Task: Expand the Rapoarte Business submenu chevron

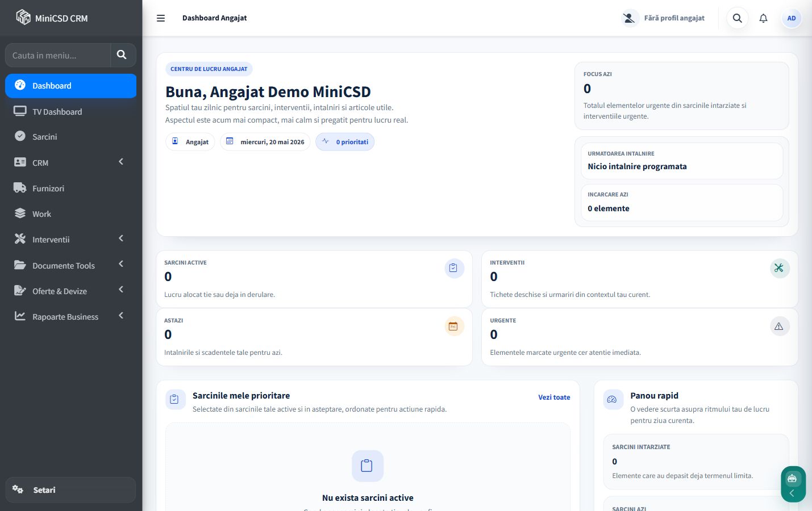Action: point(121,316)
